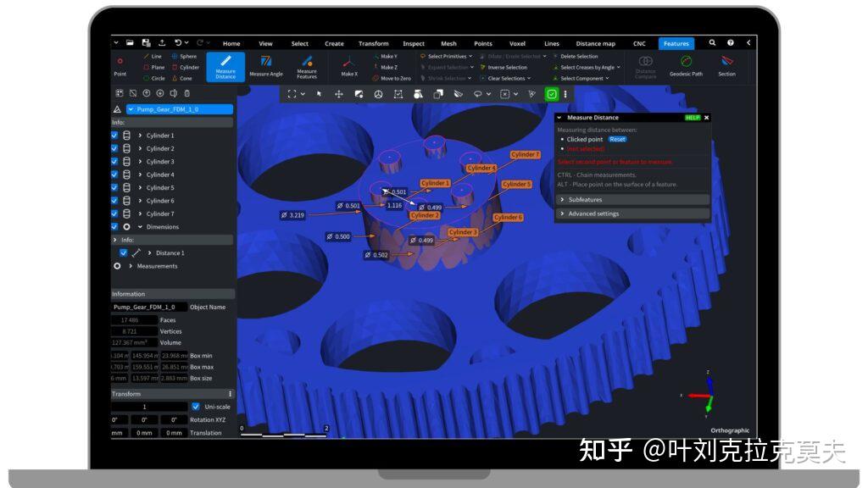The height and width of the screenshot is (488, 868).
Task: Click the Cone feature button in ribbon
Action: [x=182, y=79]
